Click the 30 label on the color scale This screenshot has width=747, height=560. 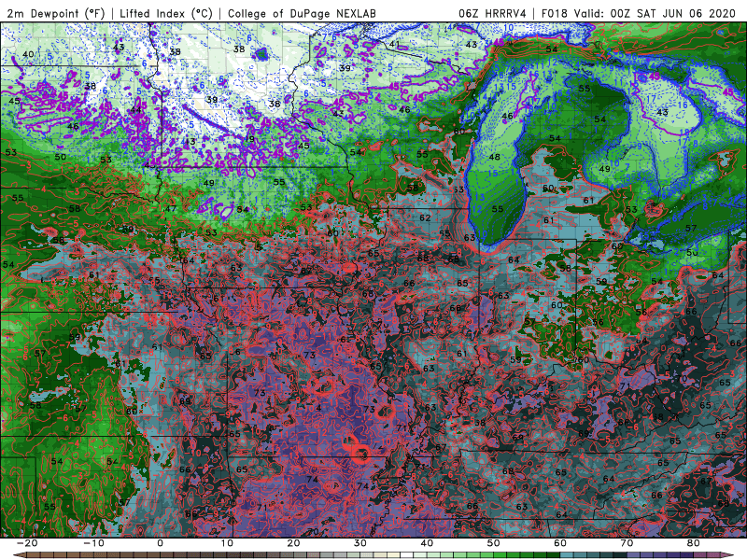360,543
